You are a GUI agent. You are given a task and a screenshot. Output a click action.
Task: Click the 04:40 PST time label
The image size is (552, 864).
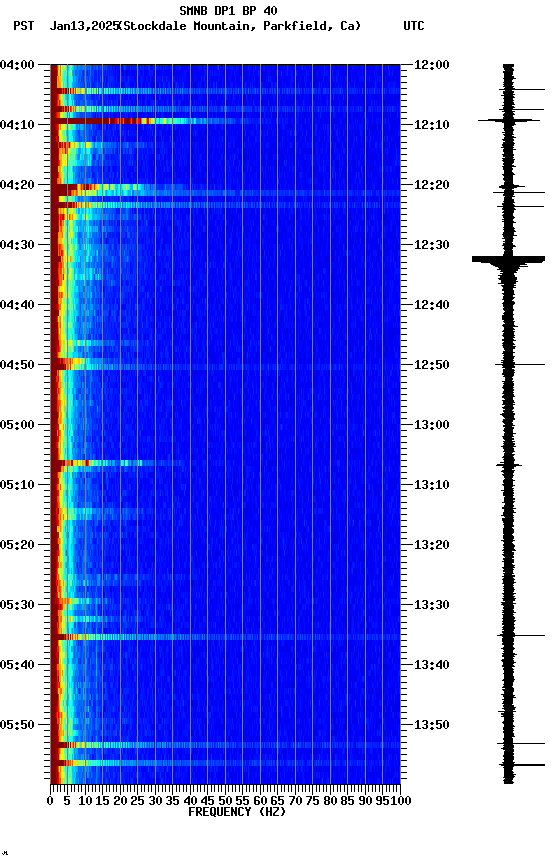(x=17, y=305)
